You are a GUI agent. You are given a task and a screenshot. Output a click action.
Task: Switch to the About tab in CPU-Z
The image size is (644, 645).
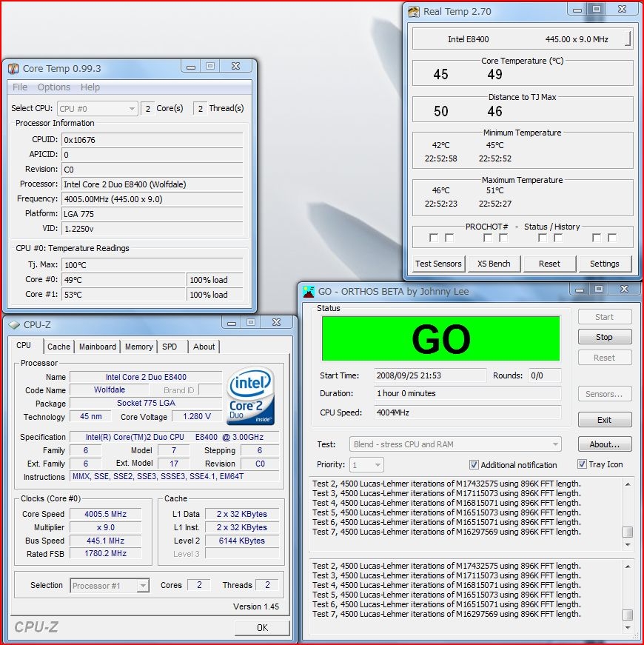[x=204, y=347]
